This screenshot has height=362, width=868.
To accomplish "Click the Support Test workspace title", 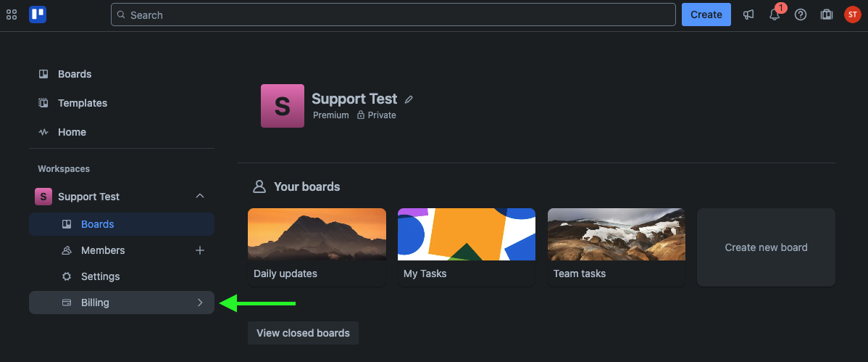I will pos(354,99).
